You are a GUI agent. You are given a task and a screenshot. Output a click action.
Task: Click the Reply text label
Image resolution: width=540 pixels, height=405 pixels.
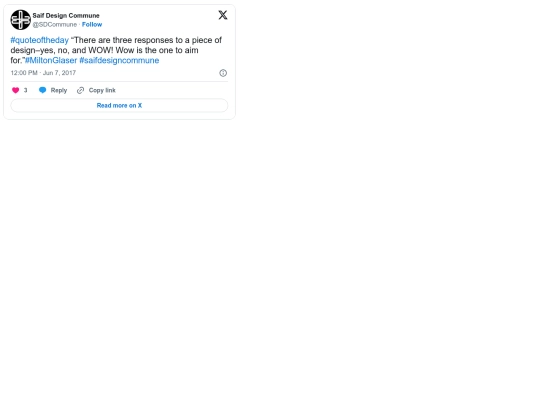(59, 90)
